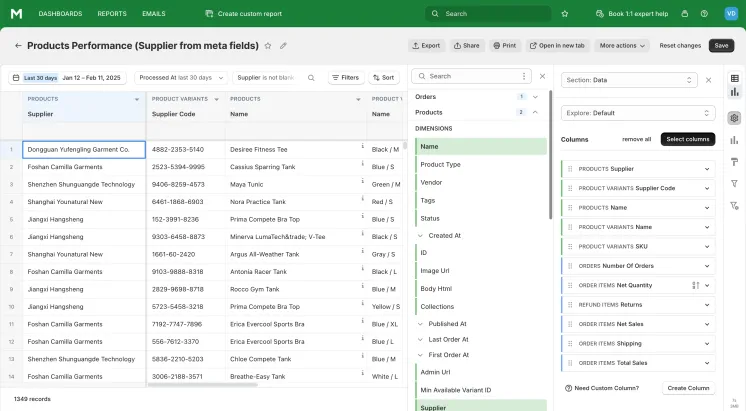746x411 pixels.
Task: Open the help question mark icon
Action: (x=704, y=14)
